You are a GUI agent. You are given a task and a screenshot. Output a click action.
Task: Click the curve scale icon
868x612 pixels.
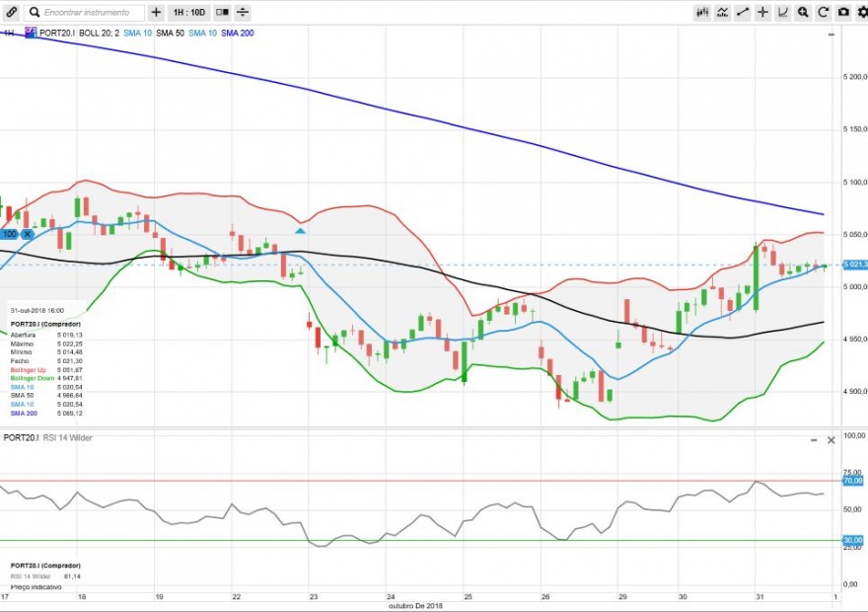point(783,12)
